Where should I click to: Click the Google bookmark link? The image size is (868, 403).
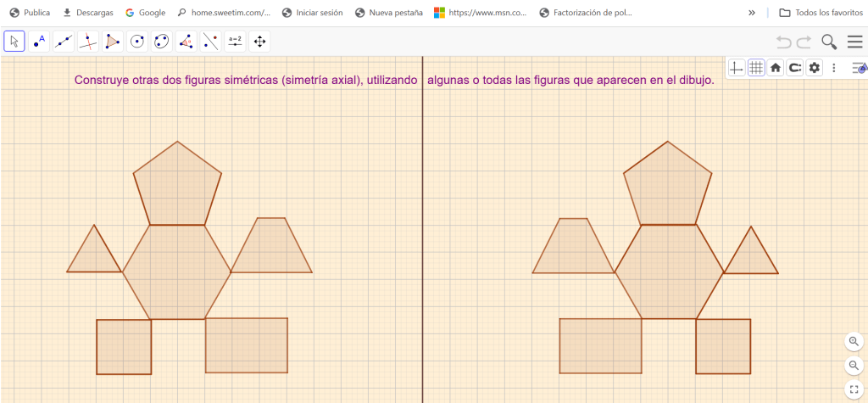point(145,13)
